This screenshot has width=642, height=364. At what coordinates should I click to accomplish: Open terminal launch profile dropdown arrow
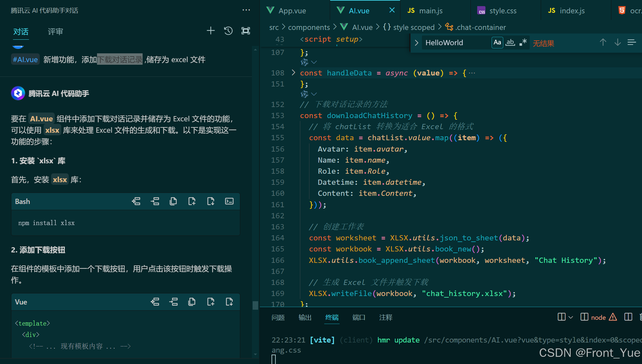pos(571,317)
